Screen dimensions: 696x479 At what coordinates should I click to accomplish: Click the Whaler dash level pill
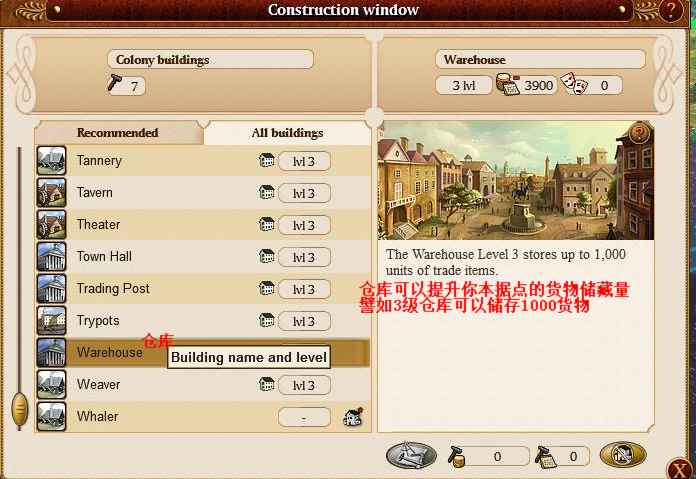304,417
